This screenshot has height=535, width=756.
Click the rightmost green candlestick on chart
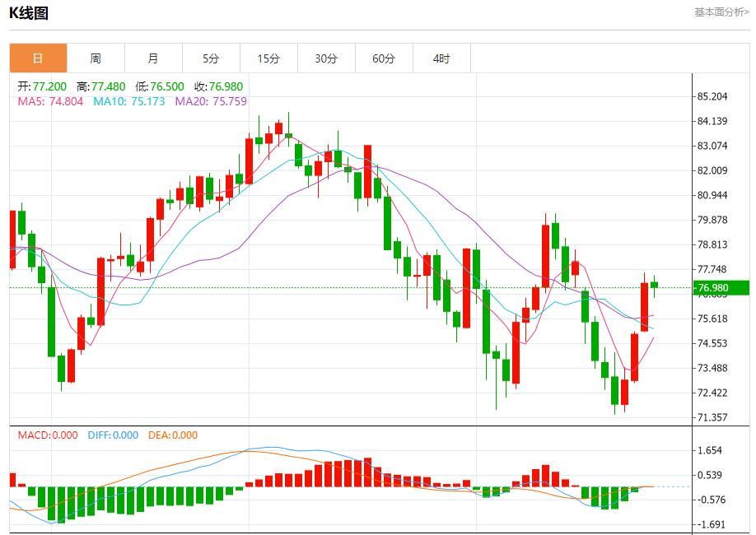point(655,285)
